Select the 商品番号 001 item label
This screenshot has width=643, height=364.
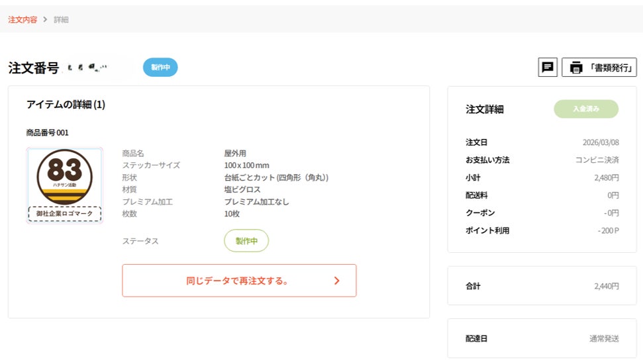47,132
